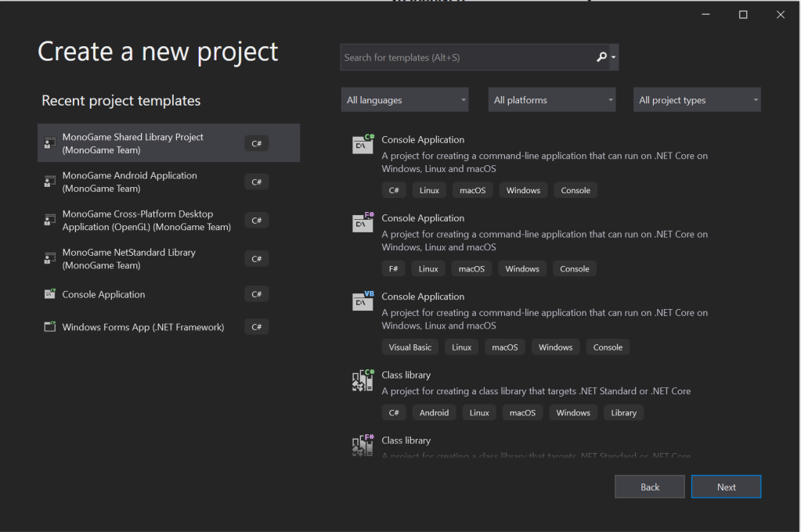
Task: Click the Console tag in the Visual Basic row
Action: (608, 347)
